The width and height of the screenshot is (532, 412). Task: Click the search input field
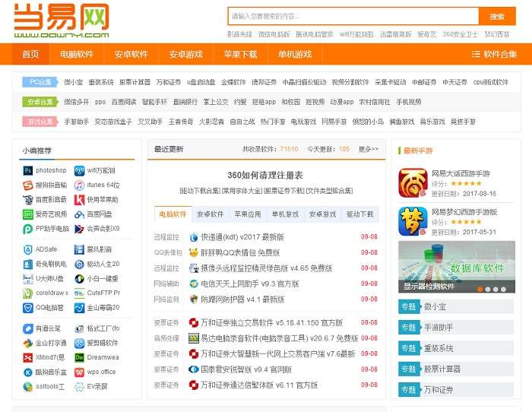point(353,16)
